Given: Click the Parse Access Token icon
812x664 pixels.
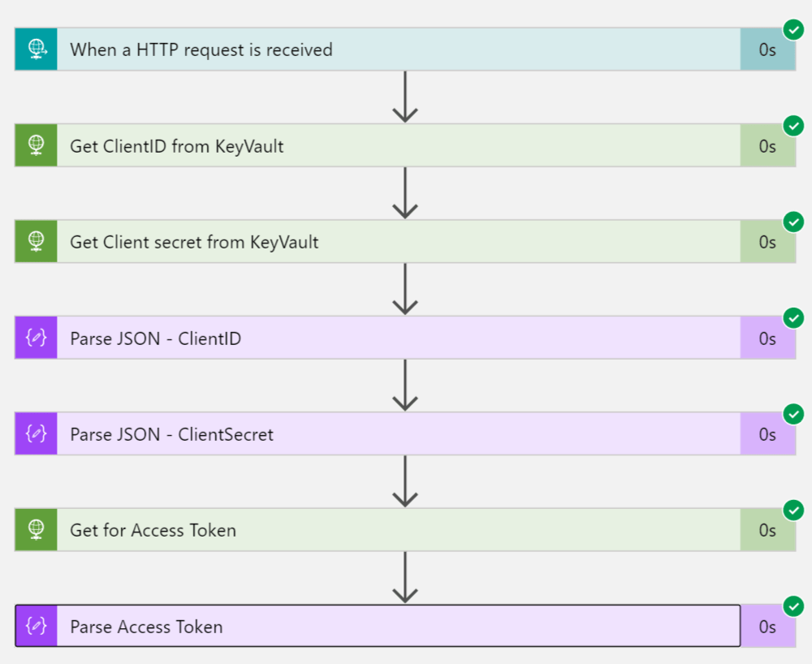Looking at the screenshot, I should [36, 626].
